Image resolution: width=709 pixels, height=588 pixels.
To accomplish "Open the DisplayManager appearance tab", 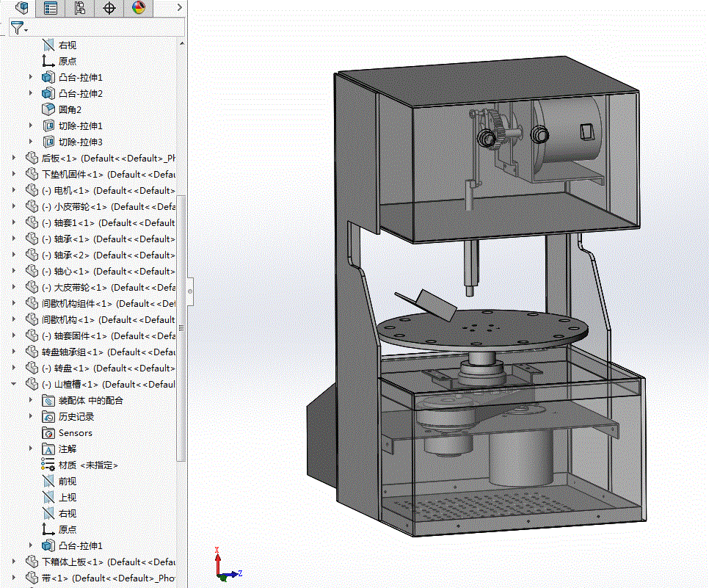I will (139, 7).
